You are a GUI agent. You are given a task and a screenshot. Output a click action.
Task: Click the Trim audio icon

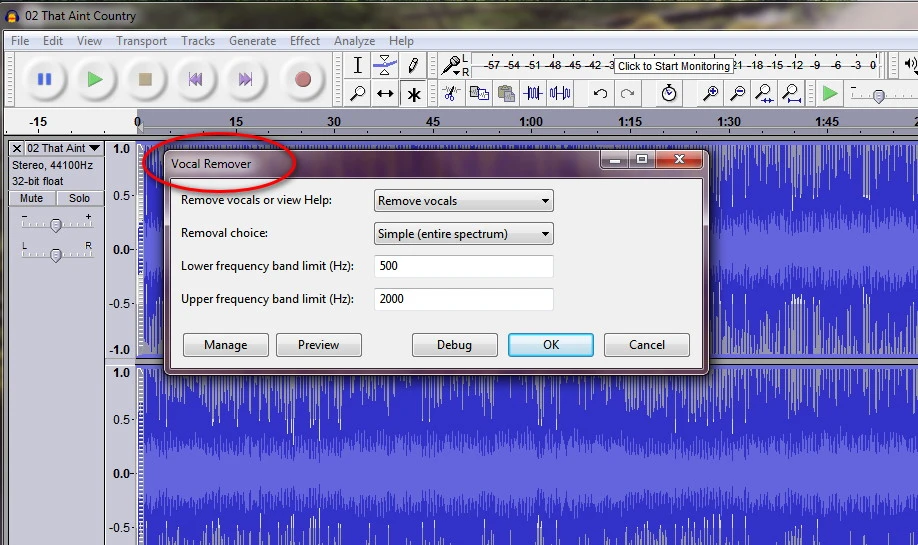[x=533, y=94]
